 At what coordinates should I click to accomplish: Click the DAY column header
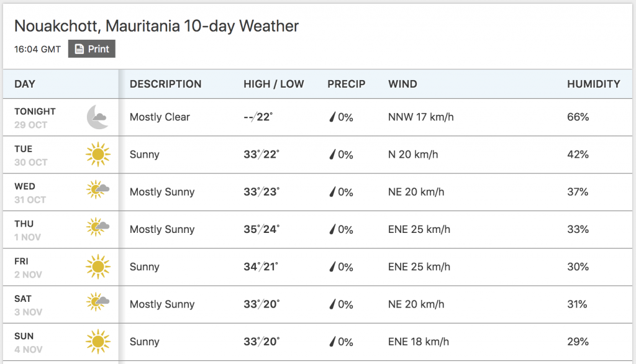25,84
